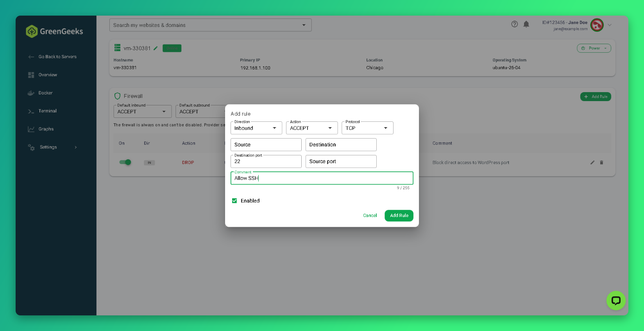The width and height of the screenshot is (644, 331).
Task: Click the GreenGeeks logo
Action: (54, 31)
